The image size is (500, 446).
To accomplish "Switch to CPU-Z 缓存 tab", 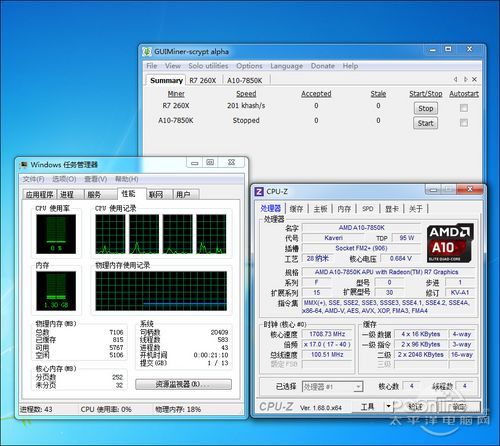I will point(296,209).
